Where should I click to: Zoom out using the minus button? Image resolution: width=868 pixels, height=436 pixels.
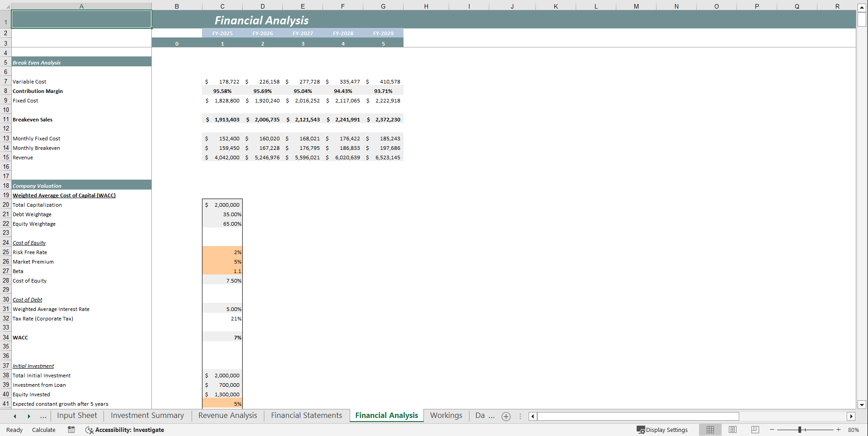pyautogui.click(x=771, y=430)
